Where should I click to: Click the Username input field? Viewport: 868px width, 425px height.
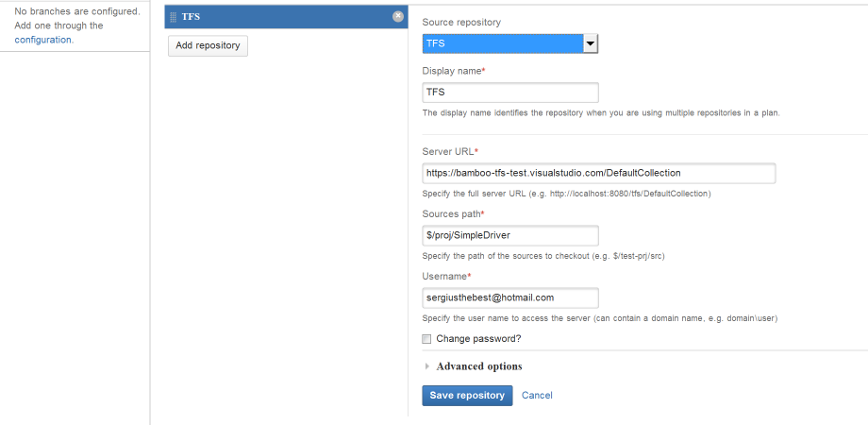(x=509, y=297)
